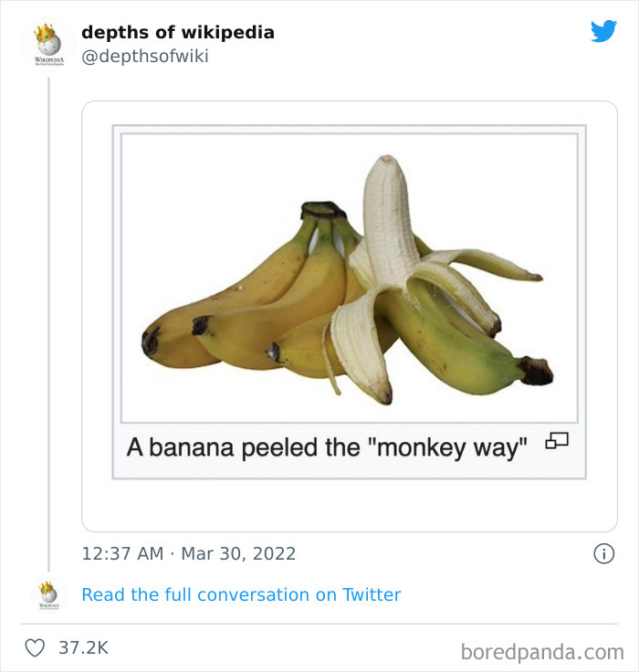Image resolution: width=639 pixels, height=672 pixels.
Task: Click the Twitter bird logo
Action: [603, 32]
